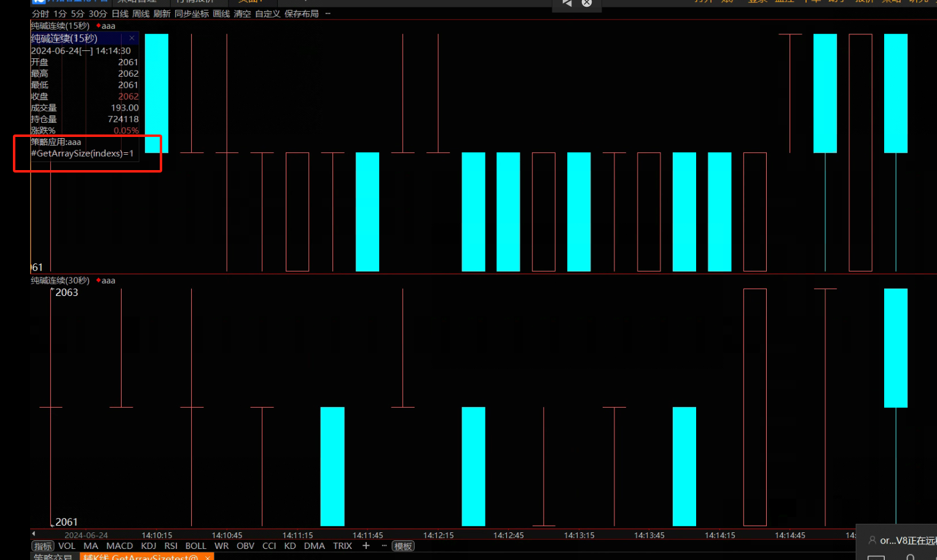
Task: Close the GetArraySizetest tab
Action: click(208, 558)
